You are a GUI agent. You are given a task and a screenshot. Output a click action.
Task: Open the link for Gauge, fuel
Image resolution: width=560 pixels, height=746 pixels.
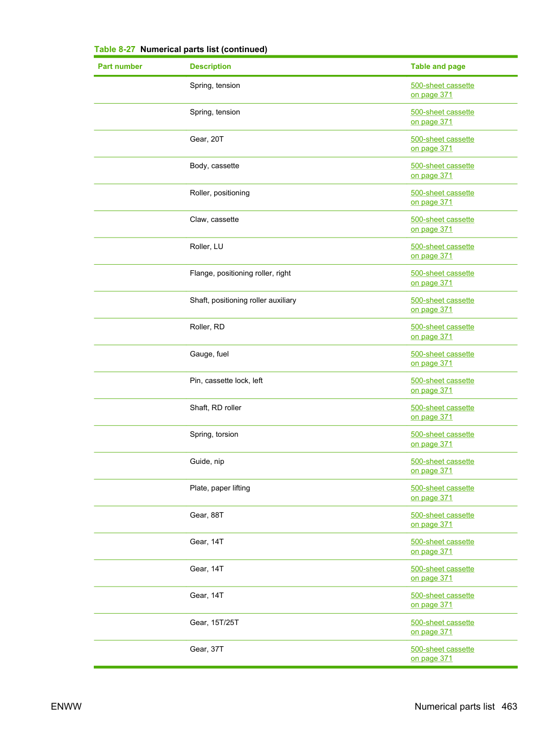442,359
